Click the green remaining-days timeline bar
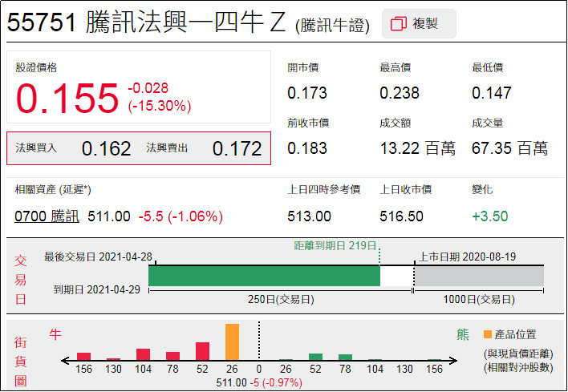 (264, 277)
